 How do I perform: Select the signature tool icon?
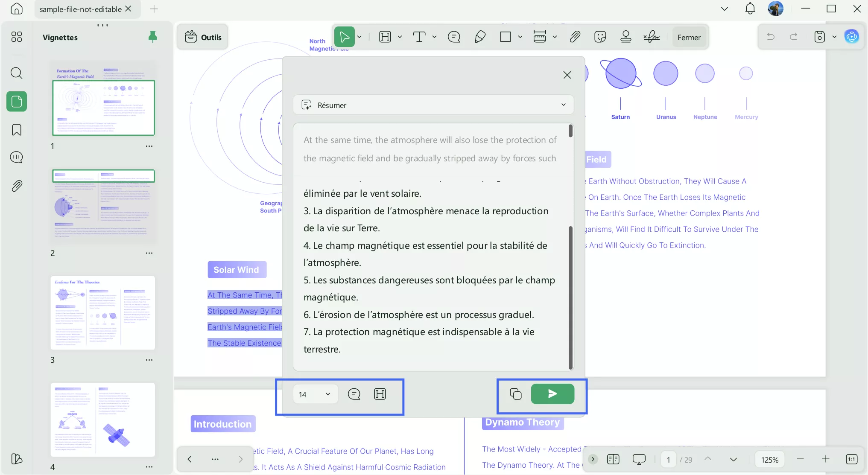[x=652, y=37]
